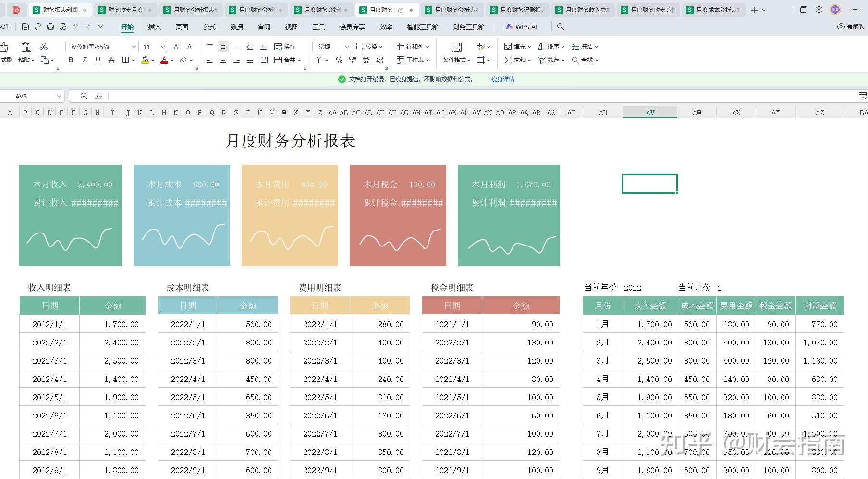Image resolution: width=868 pixels, height=479 pixels.
Task: Click the conditional formatting icon
Action: (457, 47)
